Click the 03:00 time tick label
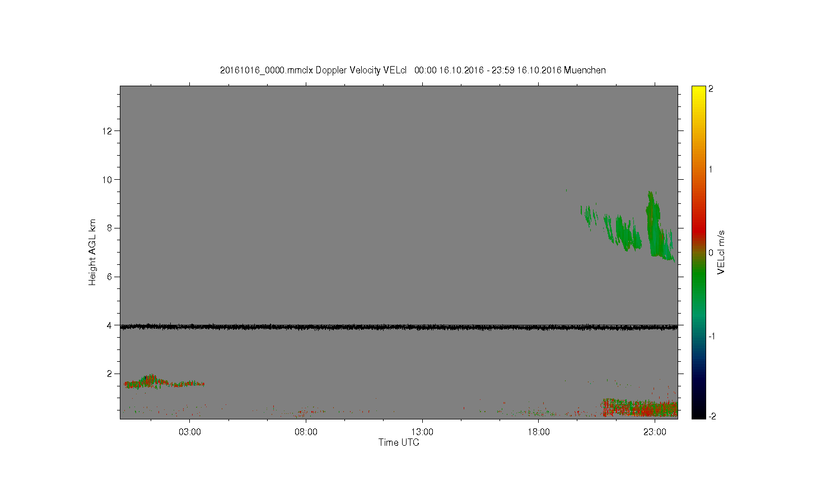840x504 pixels. (190, 432)
